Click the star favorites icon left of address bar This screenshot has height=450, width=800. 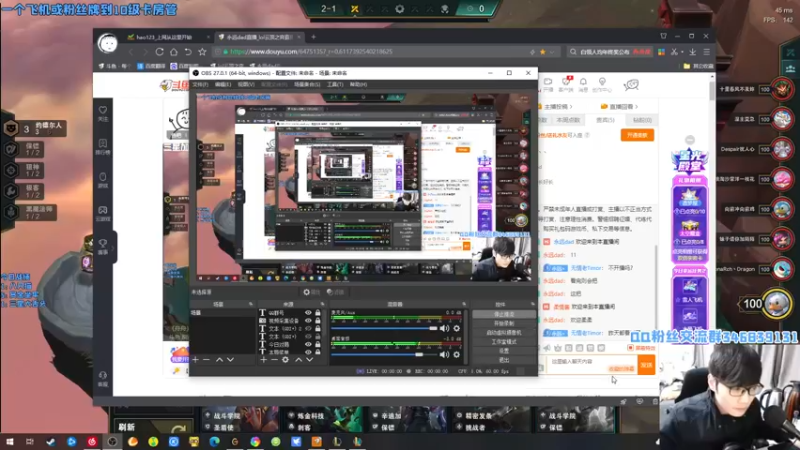click(x=203, y=52)
